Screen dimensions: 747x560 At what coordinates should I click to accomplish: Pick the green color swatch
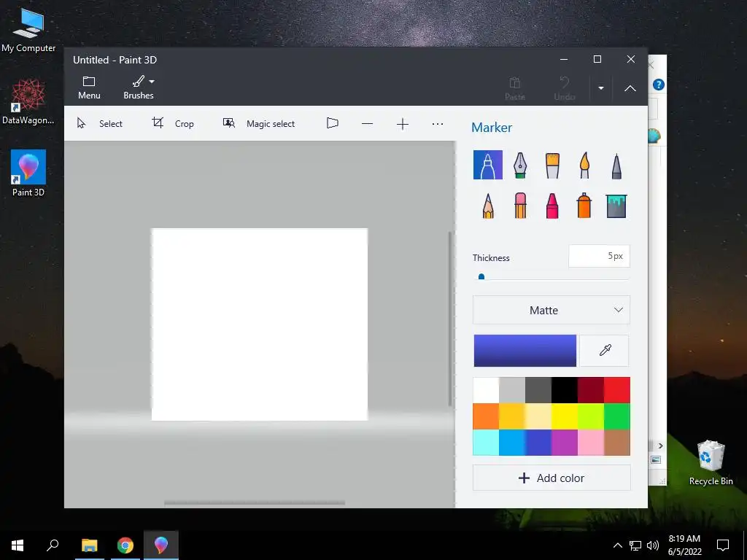coord(617,416)
